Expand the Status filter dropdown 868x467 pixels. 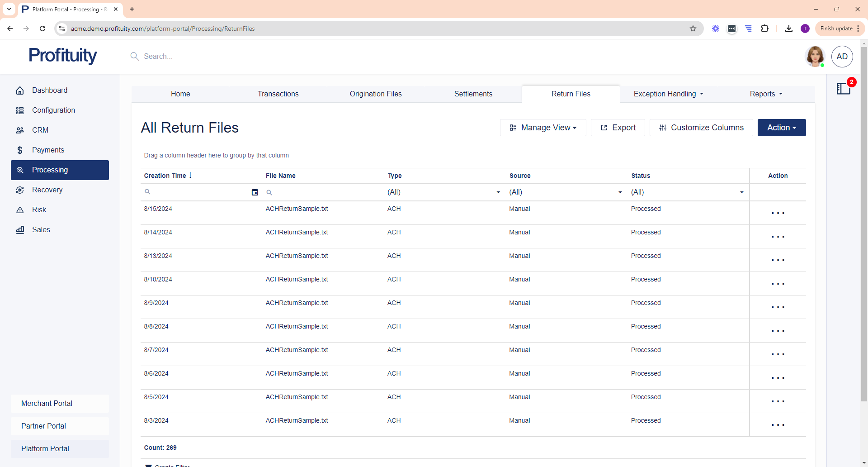[x=741, y=192]
